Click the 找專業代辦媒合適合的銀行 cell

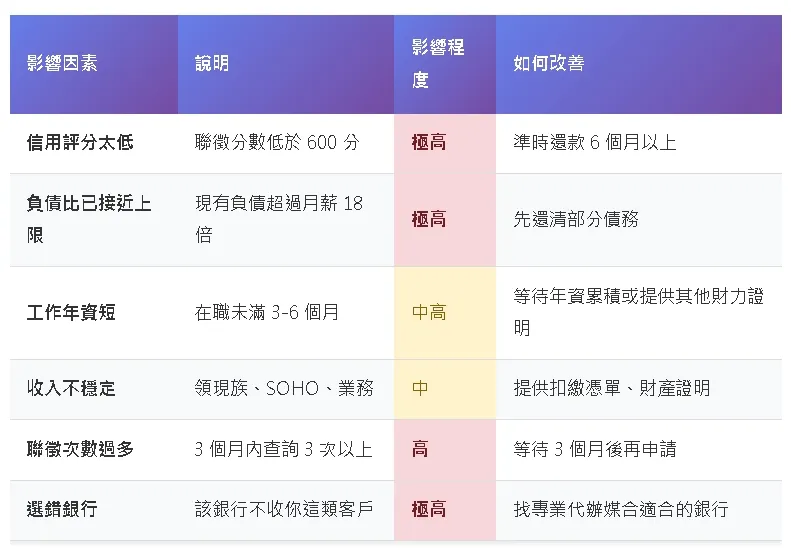620,510
